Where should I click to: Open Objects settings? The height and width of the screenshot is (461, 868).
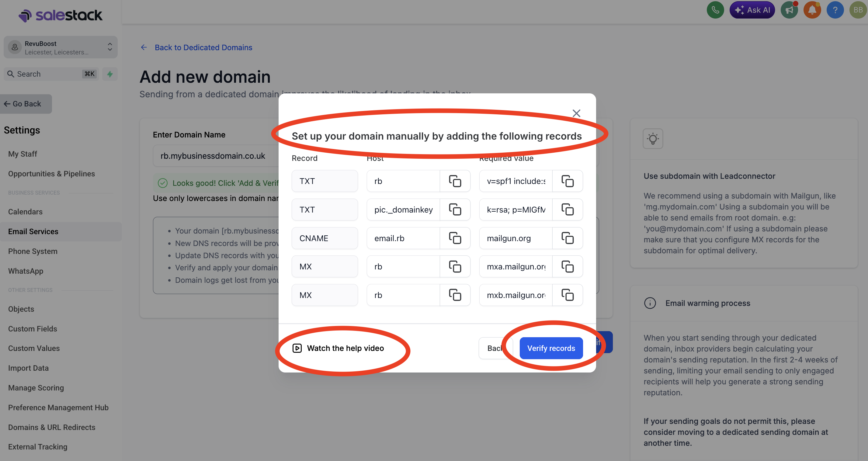[21, 309]
